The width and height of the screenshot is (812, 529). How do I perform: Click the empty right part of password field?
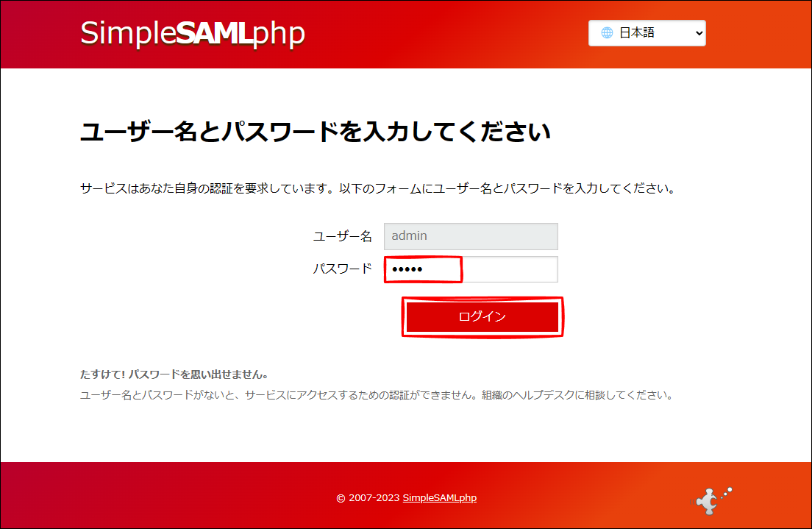pos(515,269)
